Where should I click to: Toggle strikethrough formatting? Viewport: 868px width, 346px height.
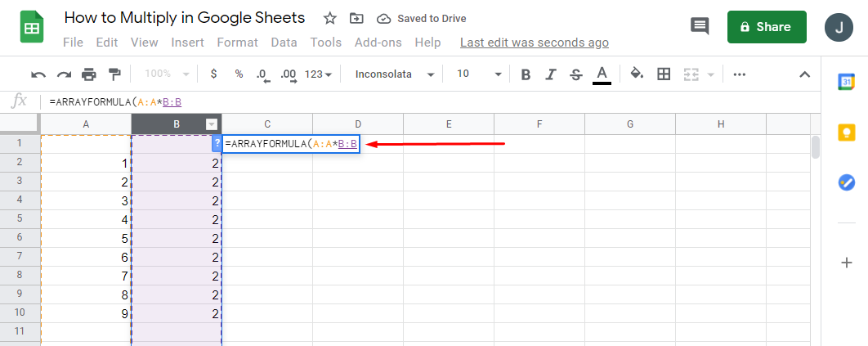tap(575, 74)
